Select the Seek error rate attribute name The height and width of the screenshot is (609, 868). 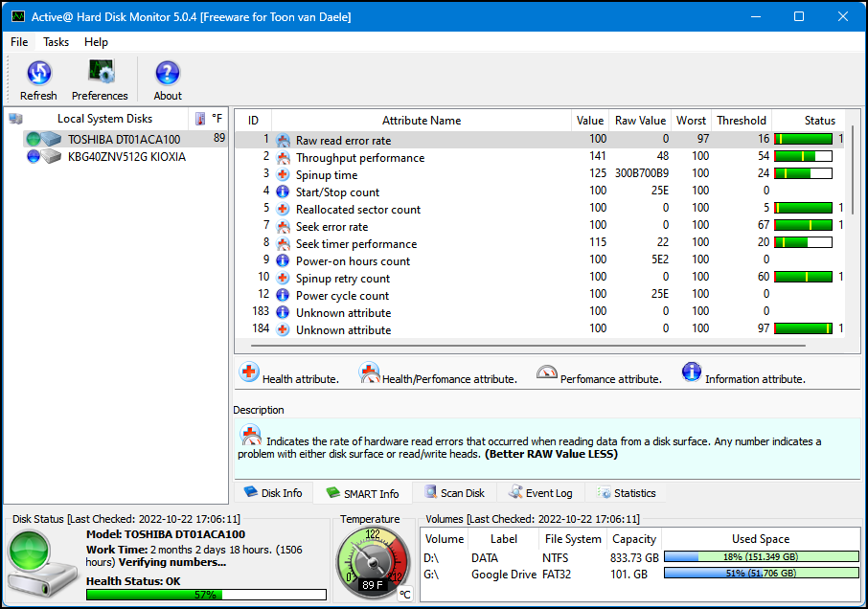(331, 227)
